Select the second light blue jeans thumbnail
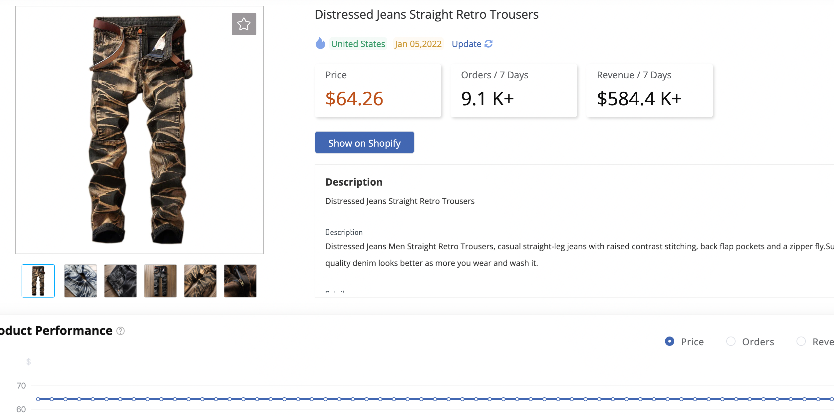Viewport: 834px width, 416px height. click(80, 281)
